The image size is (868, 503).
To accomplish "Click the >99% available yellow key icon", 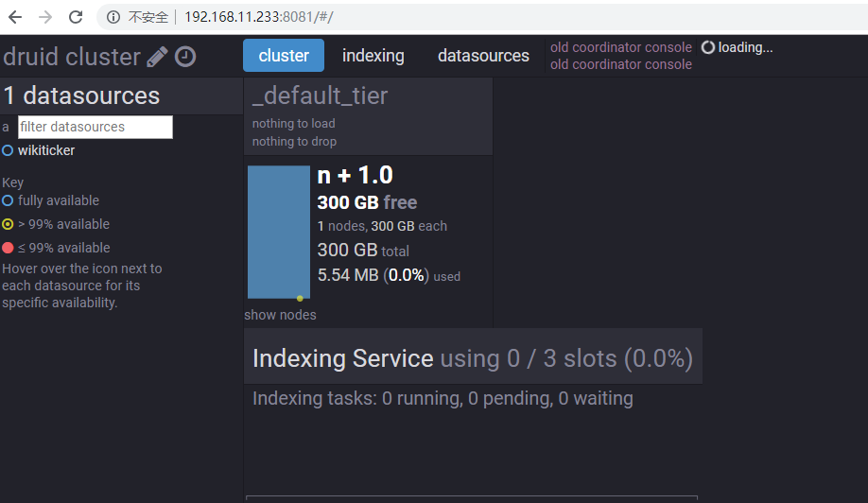I will coord(8,224).
